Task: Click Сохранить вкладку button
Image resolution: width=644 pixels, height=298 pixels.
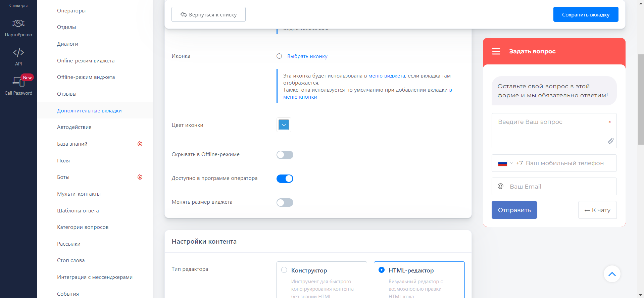Action: pos(586,14)
